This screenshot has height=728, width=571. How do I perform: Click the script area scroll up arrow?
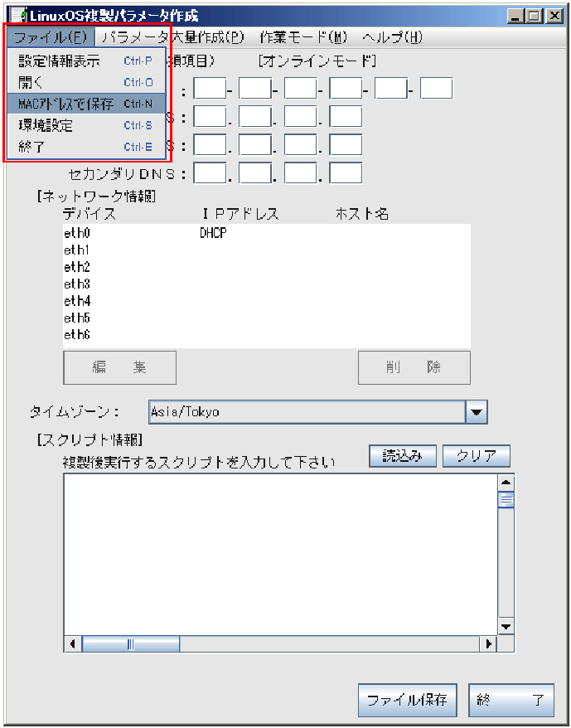tap(506, 483)
